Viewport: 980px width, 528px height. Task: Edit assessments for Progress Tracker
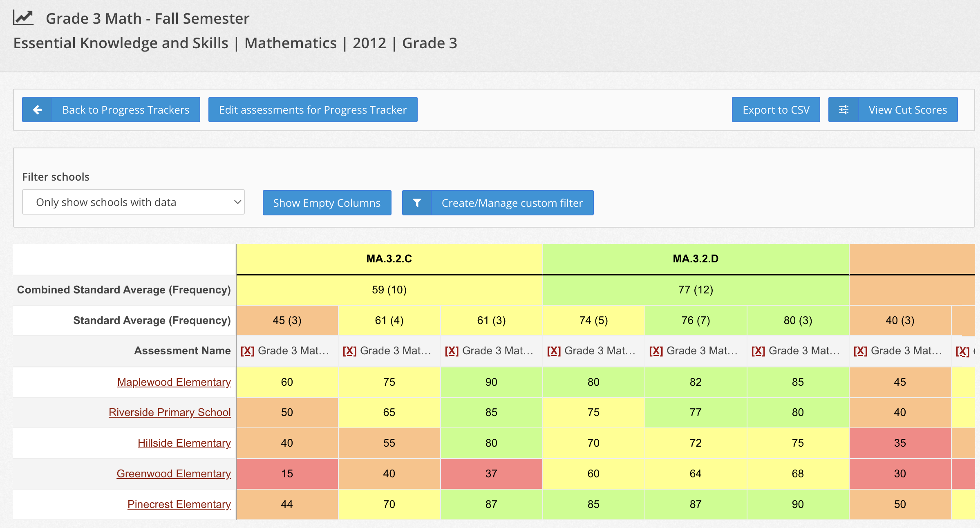coord(313,110)
